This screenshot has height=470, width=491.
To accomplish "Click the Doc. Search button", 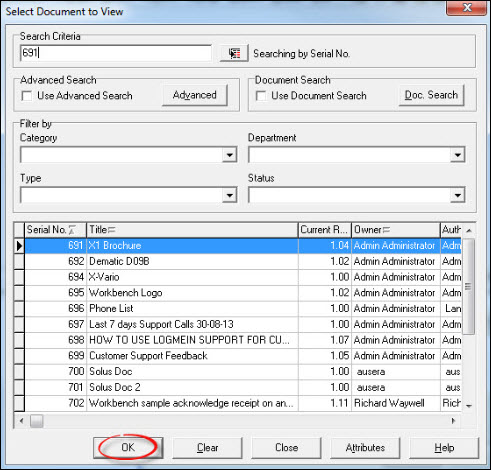I will point(431,95).
